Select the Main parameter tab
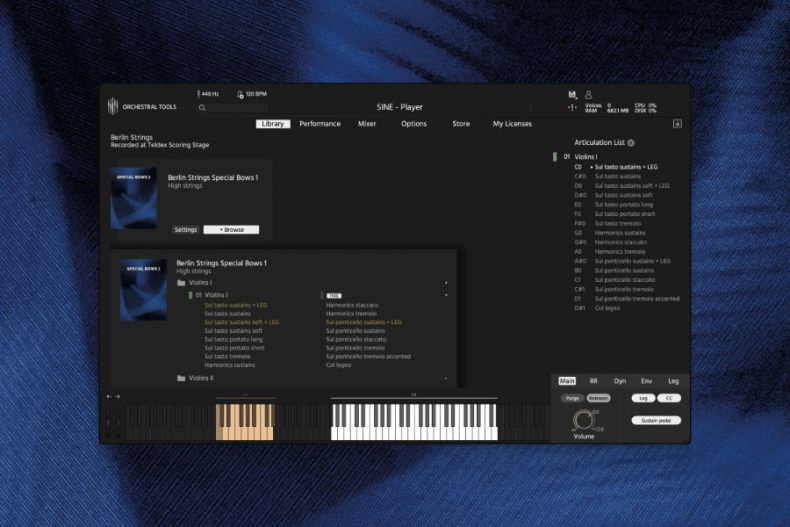 [567, 381]
